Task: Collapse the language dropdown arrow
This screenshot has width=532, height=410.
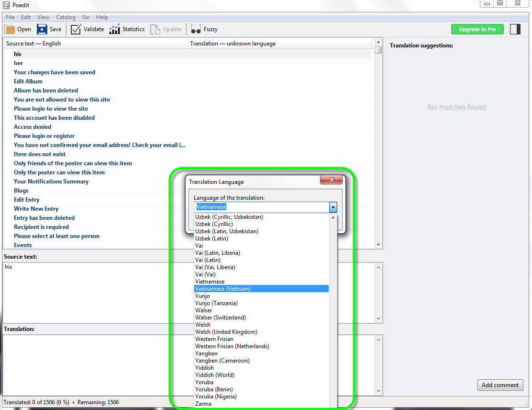Action: pos(333,207)
